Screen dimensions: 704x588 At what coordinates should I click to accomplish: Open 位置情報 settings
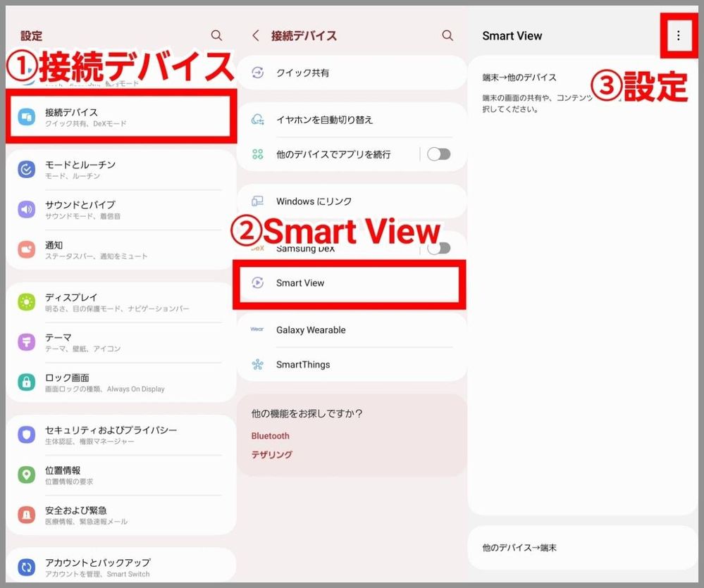[x=121, y=475]
